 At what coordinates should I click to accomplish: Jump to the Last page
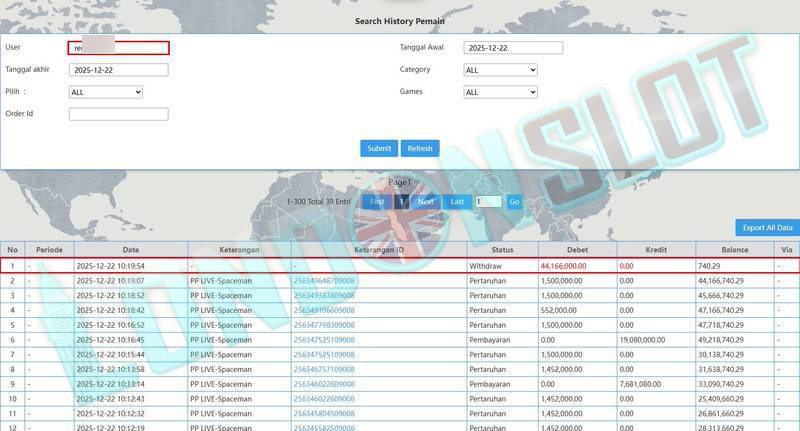coord(457,202)
